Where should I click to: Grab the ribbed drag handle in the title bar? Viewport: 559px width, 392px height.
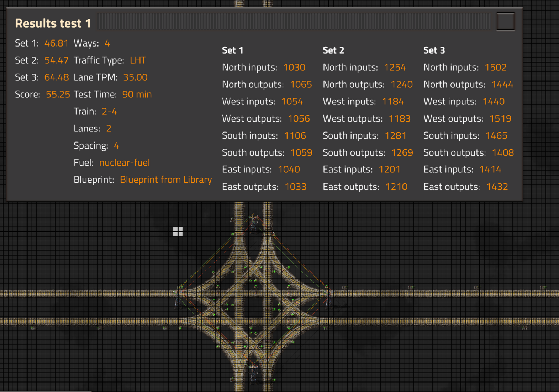point(294,22)
